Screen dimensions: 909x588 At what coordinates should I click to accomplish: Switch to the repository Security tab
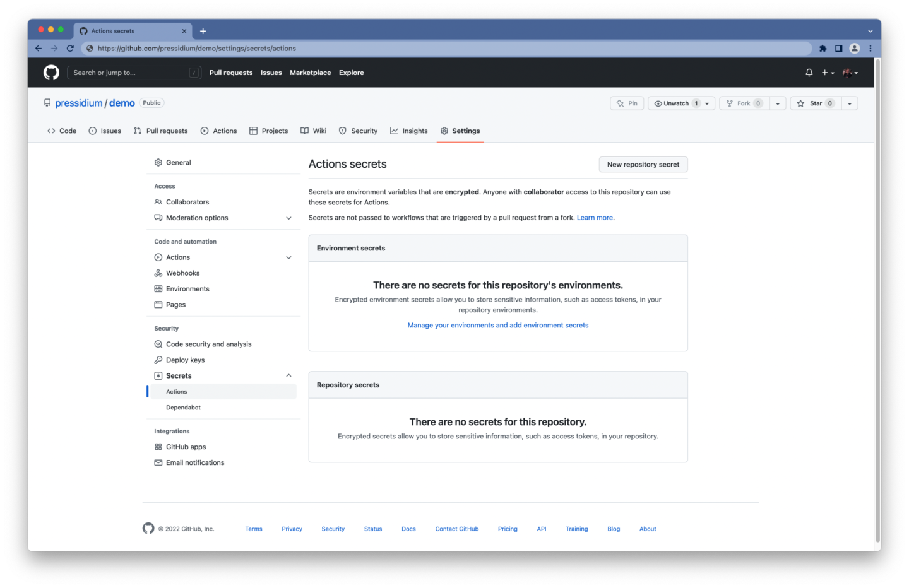pos(359,131)
